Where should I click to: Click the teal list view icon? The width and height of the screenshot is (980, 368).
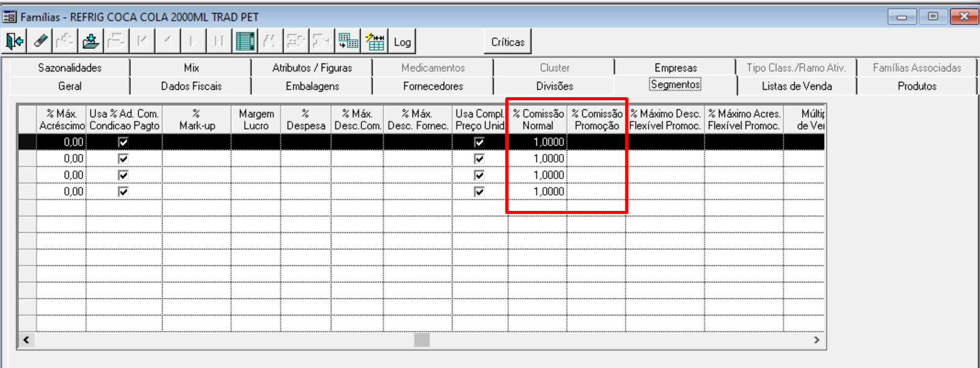point(245,42)
